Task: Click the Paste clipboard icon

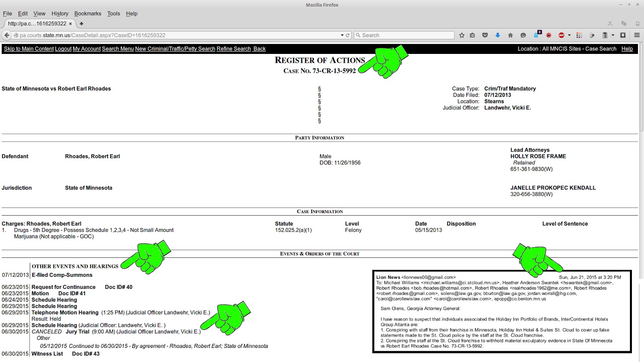Action: [x=638, y=24]
